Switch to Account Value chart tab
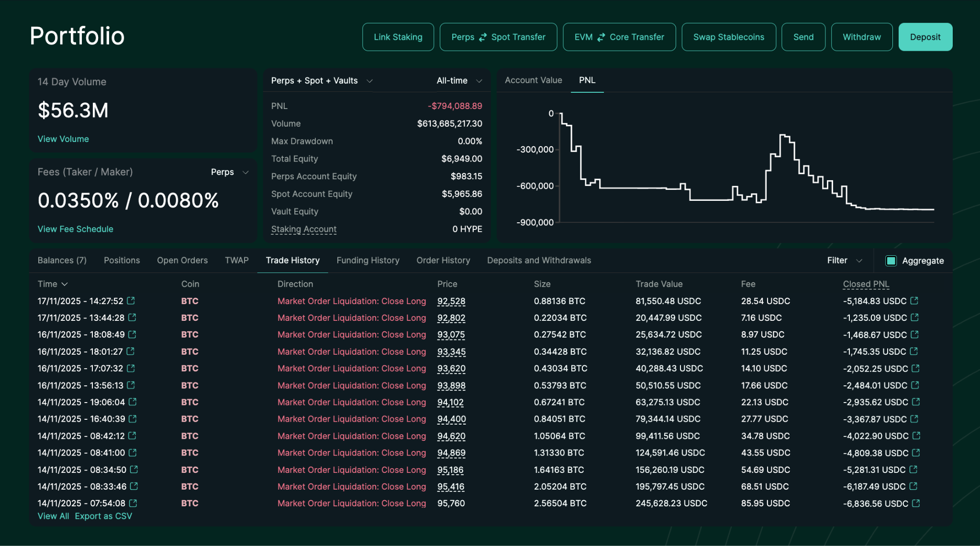 point(533,80)
